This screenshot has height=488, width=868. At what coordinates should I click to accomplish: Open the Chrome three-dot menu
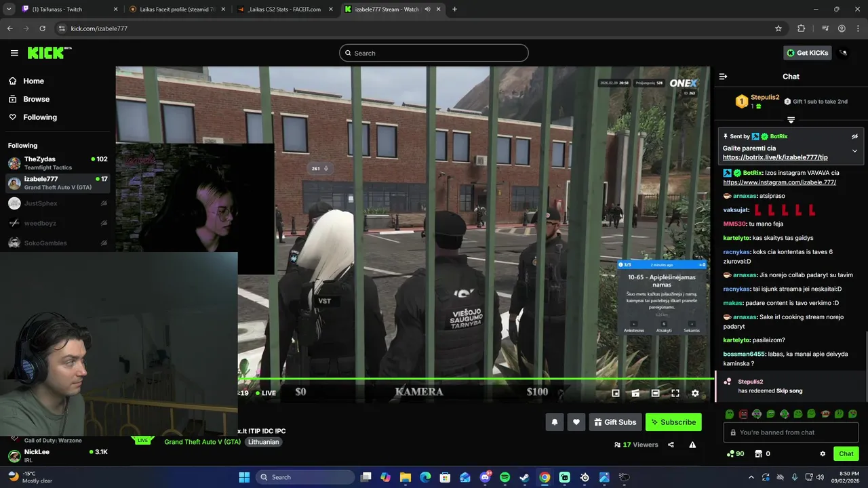(x=858, y=28)
